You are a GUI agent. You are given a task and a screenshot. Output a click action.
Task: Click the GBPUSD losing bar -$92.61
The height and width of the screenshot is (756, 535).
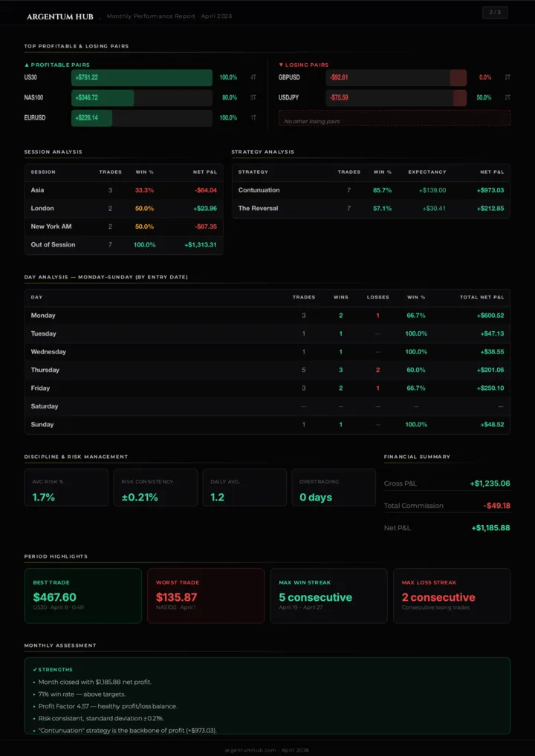tap(396, 78)
